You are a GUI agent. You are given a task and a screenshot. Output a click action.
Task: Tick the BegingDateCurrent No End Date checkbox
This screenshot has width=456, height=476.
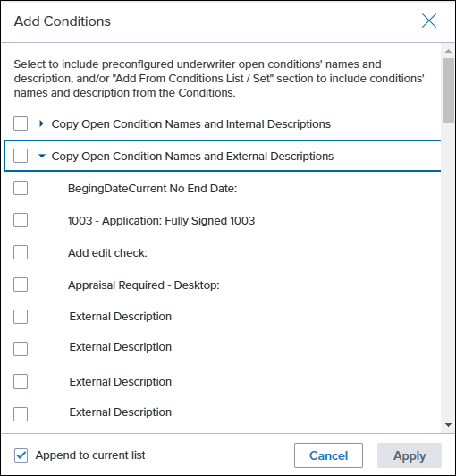pos(21,188)
